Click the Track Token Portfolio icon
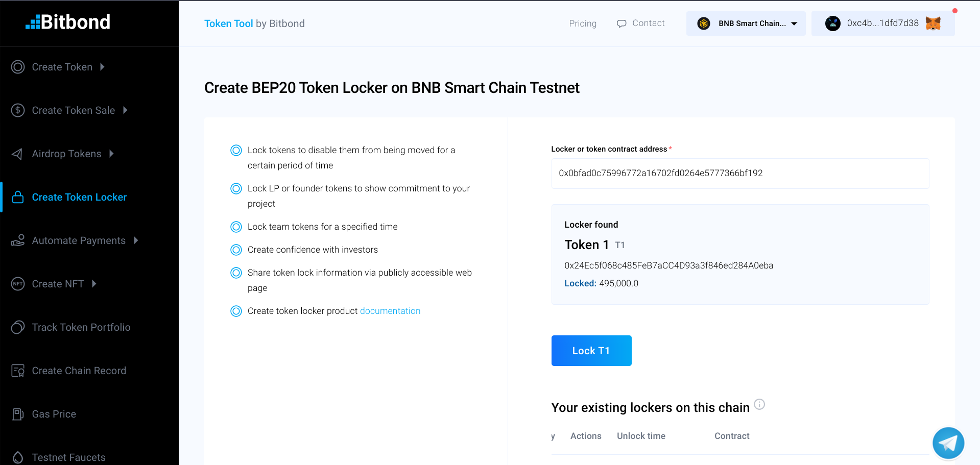 click(x=18, y=327)
